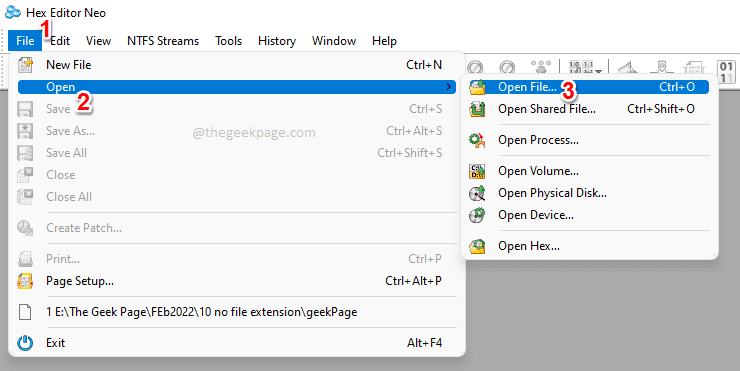740x371 pixels.
Task: Click the Open Device icon
Action: coord(477,215)
